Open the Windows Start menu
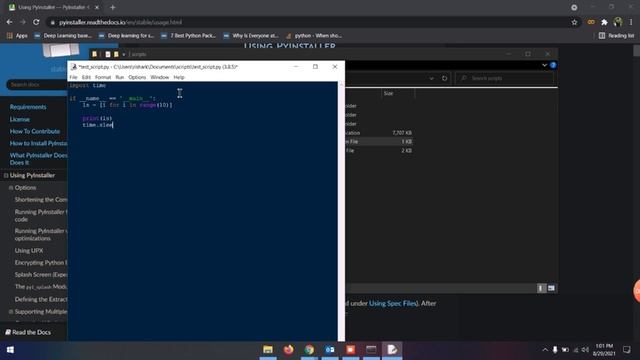The image size is (640, 360). 10,350
